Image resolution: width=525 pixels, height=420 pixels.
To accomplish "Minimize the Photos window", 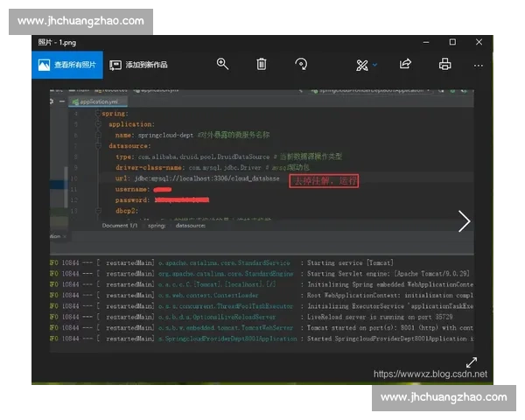I will [426, 42].
